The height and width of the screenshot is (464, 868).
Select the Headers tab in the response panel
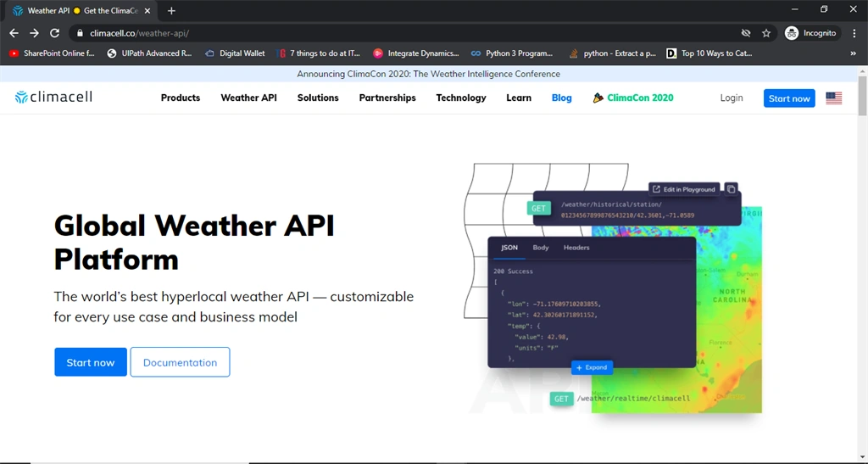(x=576, y=248)
